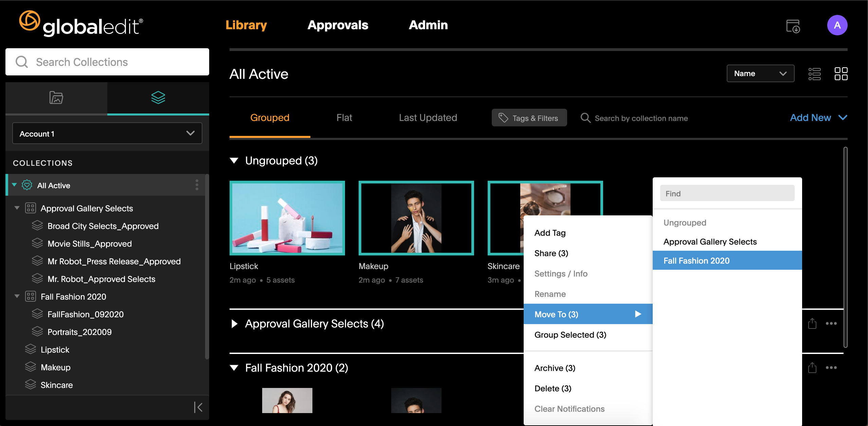Screen dimensions: 868x426
Task: Open the folders library sidebar tab
Action: pos(56,98)
